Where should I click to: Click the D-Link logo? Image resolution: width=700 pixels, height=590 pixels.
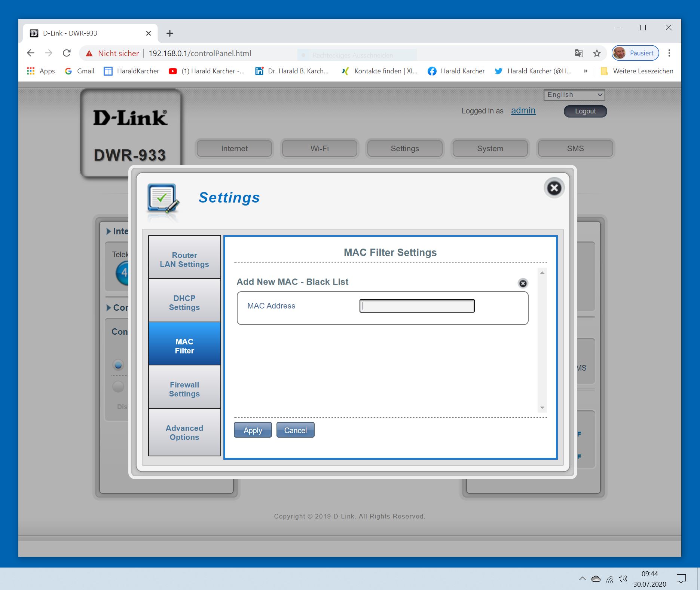[130, 118]
